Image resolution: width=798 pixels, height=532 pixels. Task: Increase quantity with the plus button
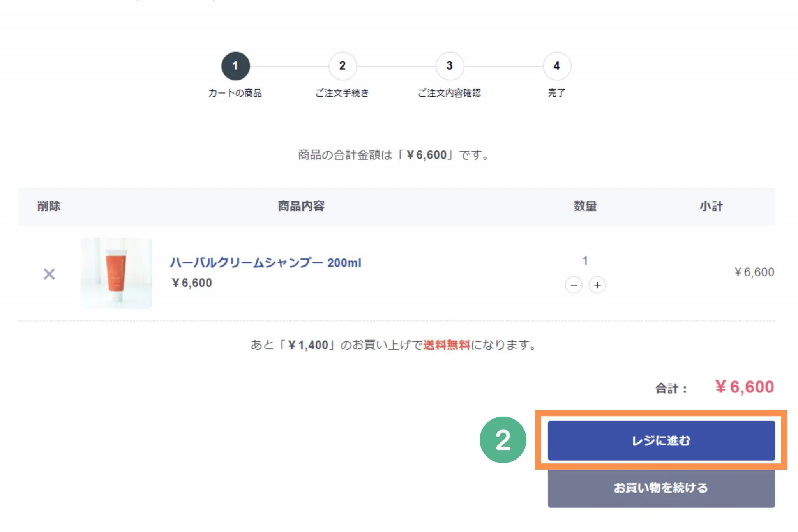point(597,285)
